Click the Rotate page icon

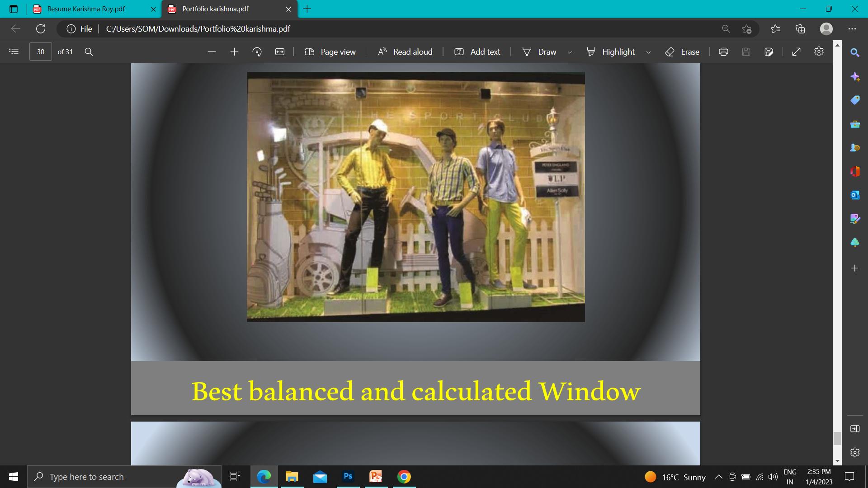click(x=257, y=52)
